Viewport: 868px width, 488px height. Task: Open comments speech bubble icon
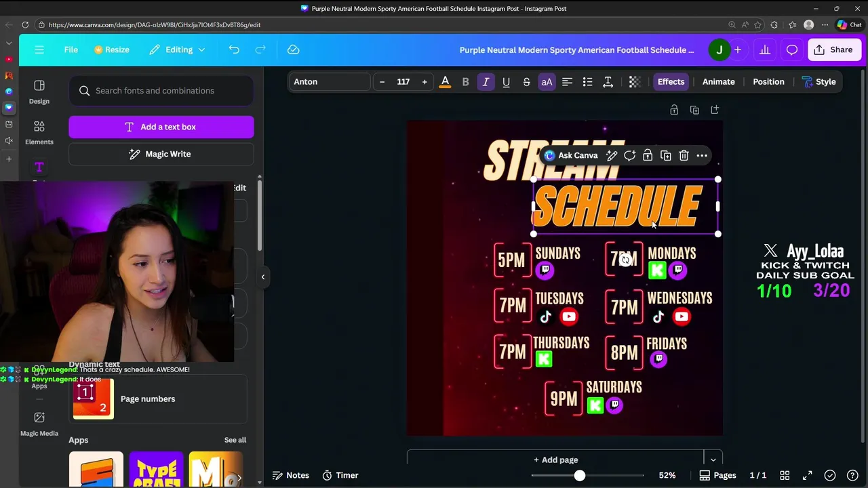(791, 49)
